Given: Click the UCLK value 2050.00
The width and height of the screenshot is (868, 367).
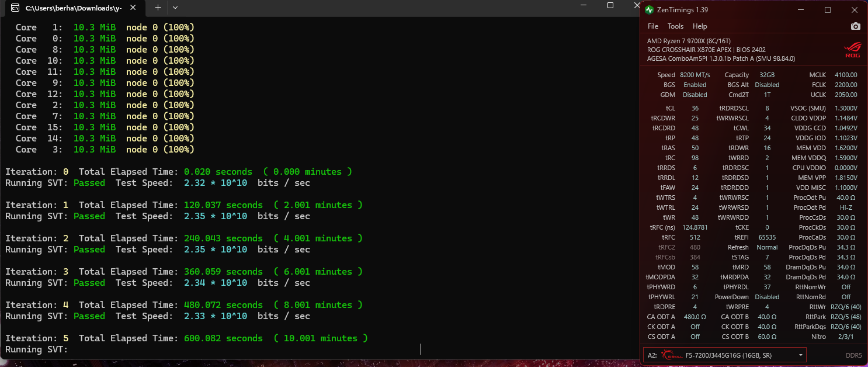Looking at the screenshot, I should [x=846, y=95].
